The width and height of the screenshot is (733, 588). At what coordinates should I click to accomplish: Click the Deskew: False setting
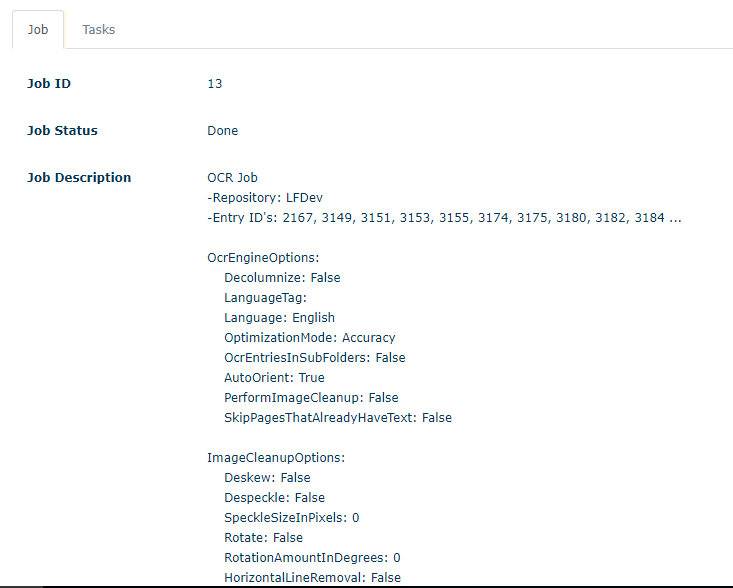[267, 478]
